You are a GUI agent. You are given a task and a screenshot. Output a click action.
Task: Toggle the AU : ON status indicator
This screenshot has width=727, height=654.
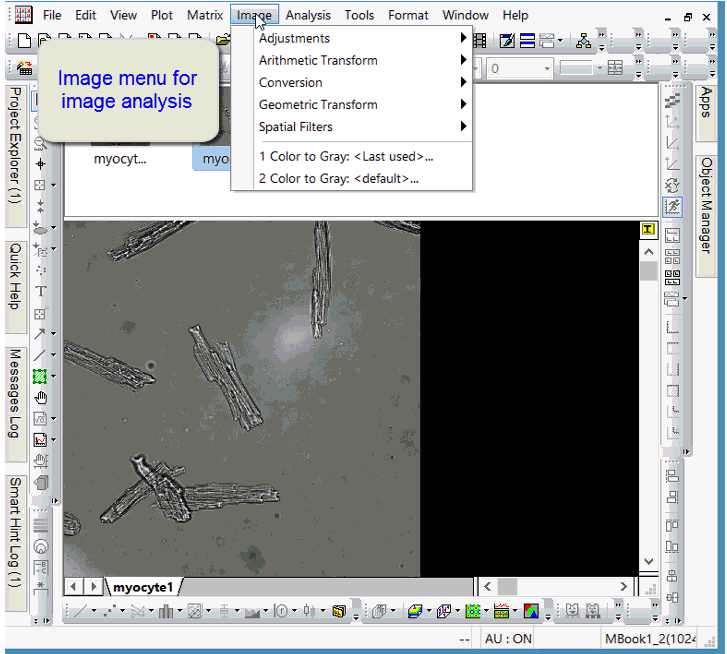509,638
